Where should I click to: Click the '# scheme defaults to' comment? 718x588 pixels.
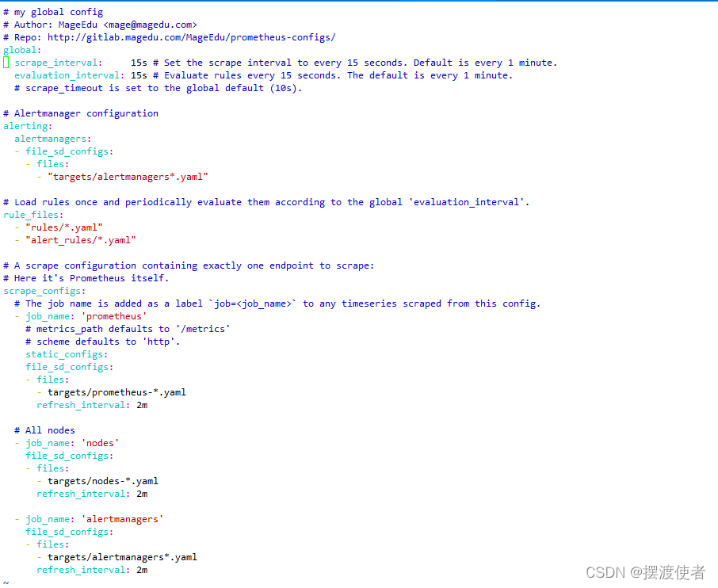(102, 342)
